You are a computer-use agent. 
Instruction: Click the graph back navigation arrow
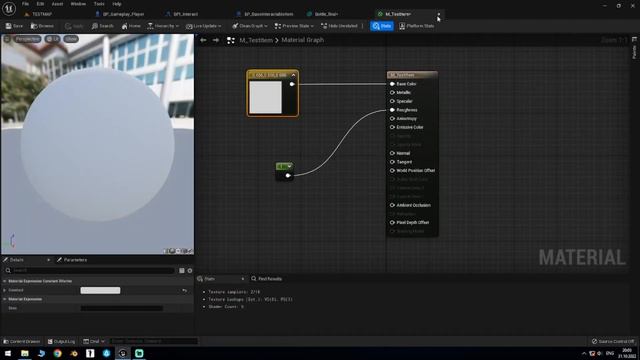coord(203,40)
